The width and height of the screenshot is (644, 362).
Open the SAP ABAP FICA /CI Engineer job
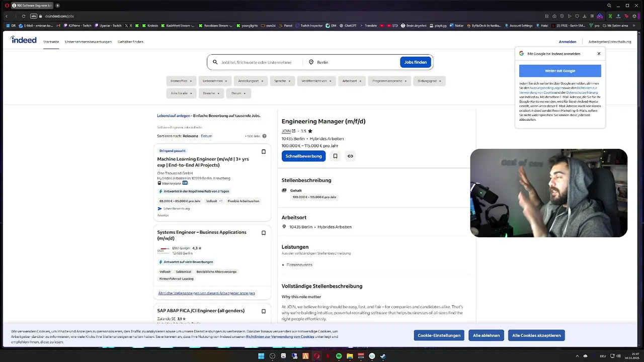click(x=201, y=311)
